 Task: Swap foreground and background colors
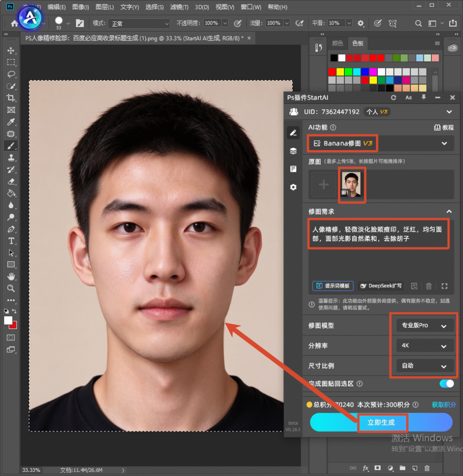(14, 311)
